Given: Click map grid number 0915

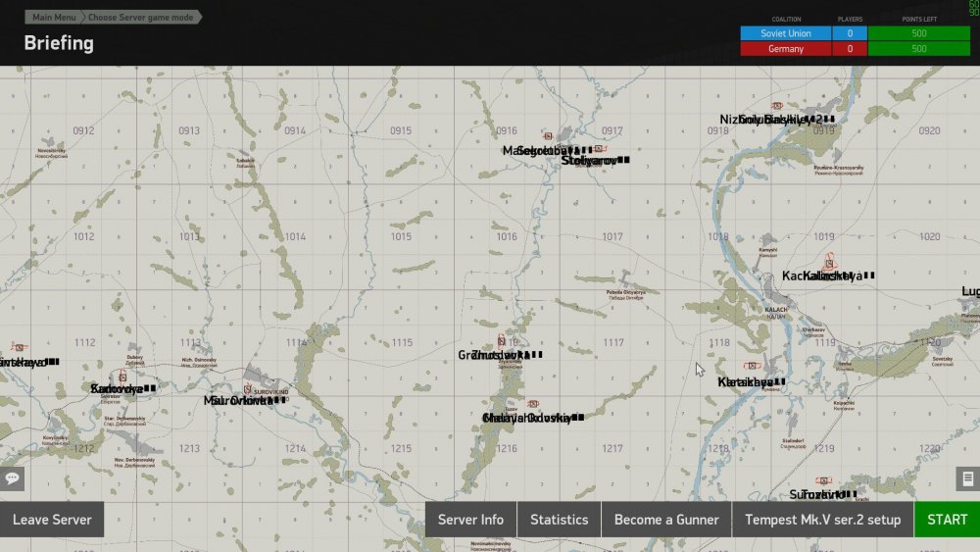Looking at the screenshot, I should (x=401, y=130).
